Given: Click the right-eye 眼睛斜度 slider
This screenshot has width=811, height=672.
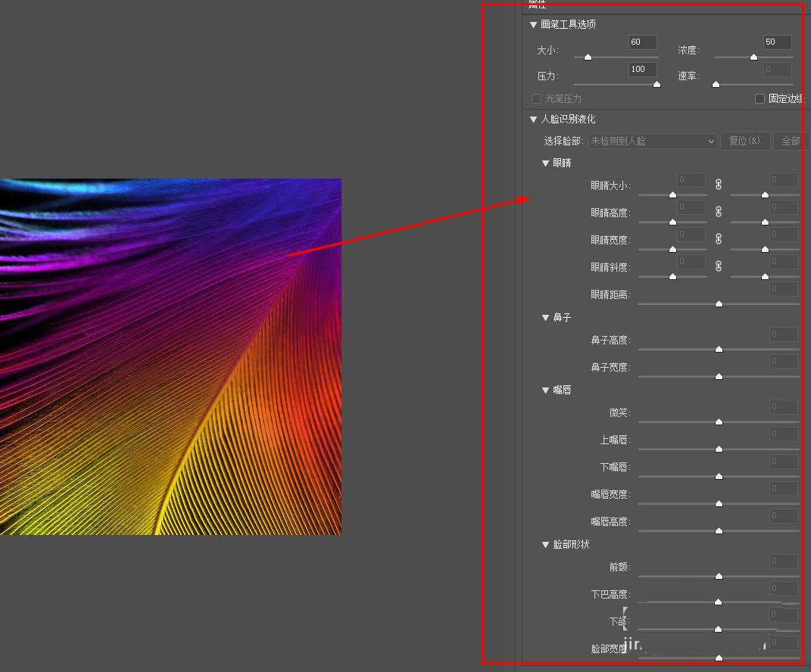Looking at the screenshot, I should pos(765,276).
